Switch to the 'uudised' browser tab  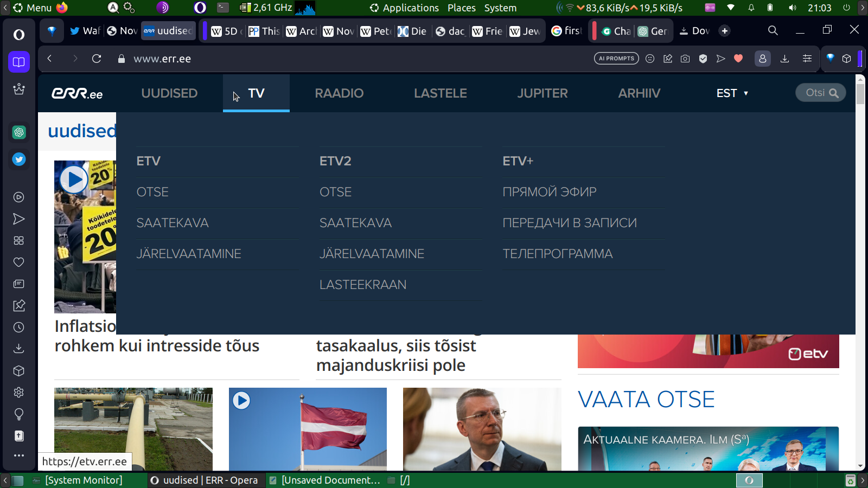168,31
